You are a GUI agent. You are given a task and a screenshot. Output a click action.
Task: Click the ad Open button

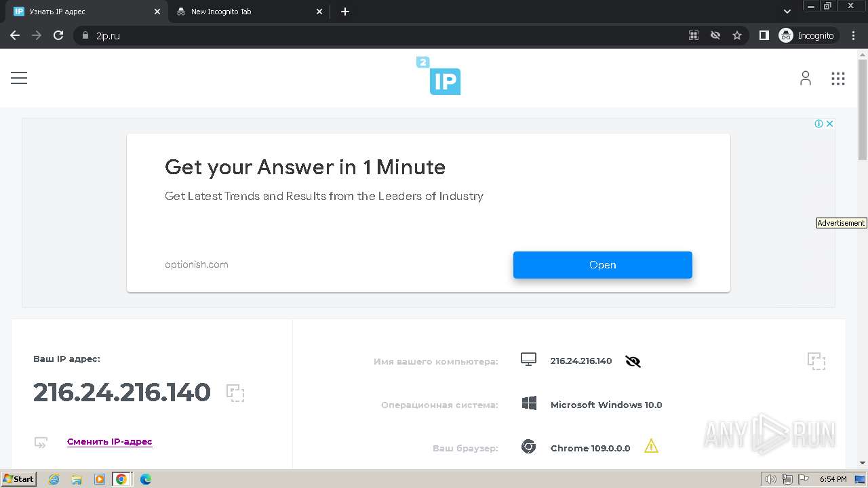click(602, 265)
